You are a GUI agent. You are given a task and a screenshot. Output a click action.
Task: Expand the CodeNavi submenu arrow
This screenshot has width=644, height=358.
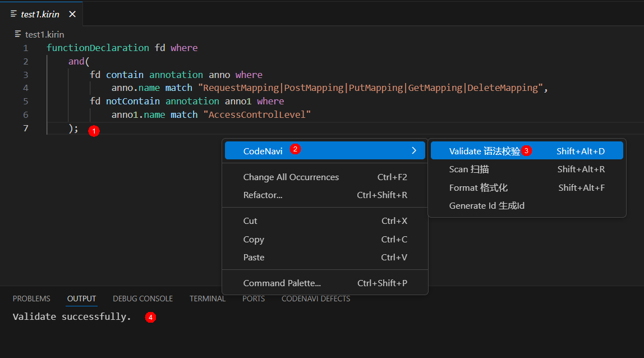click(x=414, y=150)
